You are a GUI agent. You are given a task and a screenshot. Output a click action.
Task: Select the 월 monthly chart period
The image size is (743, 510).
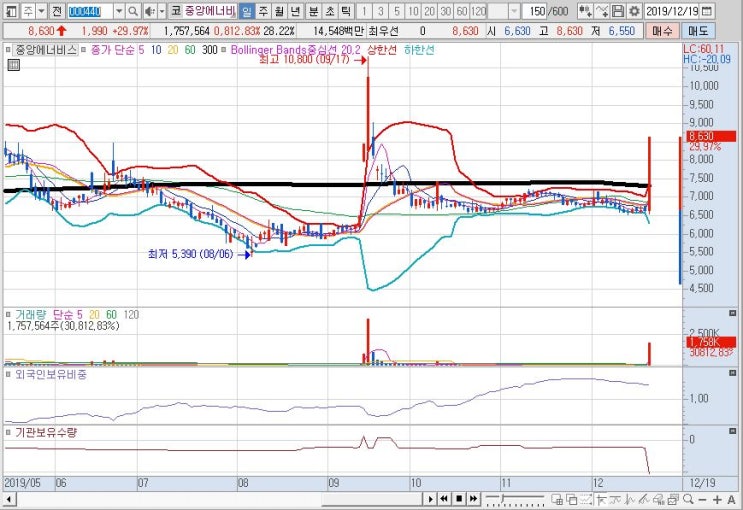(x=280, y=10)
